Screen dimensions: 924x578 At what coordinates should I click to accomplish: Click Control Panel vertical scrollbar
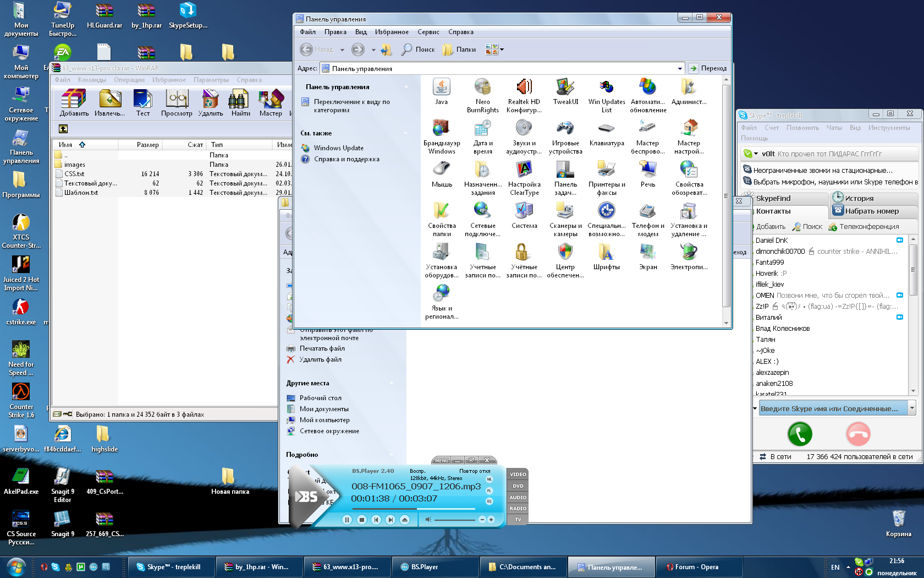click(x=726, y=195)
